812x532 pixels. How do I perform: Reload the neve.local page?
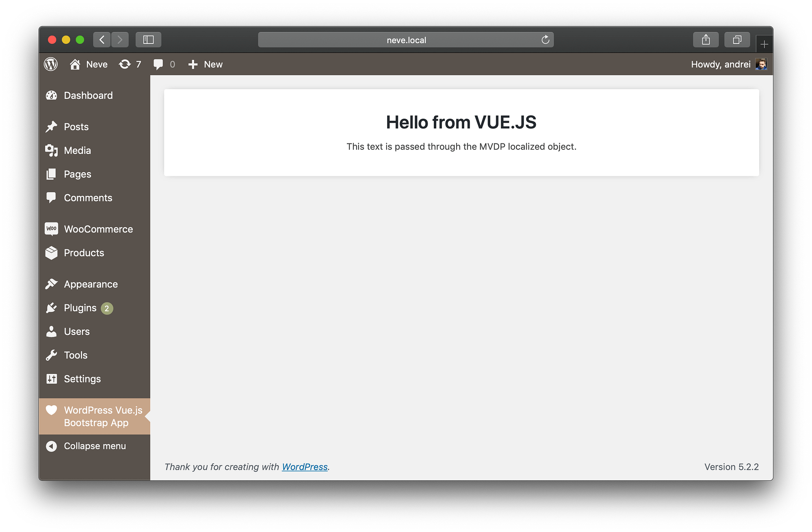pyautogui.click(x=545, y=40)
